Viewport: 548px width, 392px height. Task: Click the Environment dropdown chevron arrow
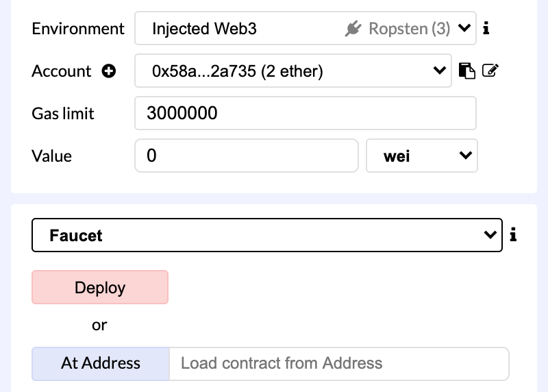(464, 27)
